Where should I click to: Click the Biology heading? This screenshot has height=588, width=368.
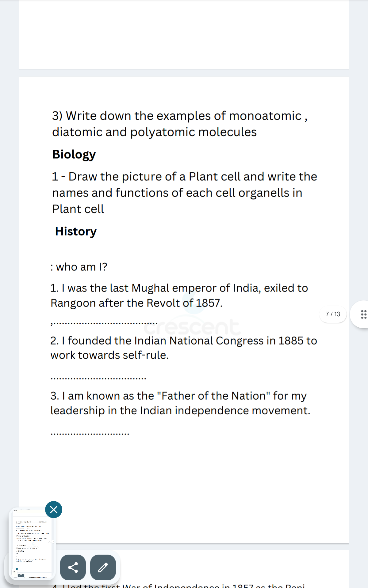point(74,154)
